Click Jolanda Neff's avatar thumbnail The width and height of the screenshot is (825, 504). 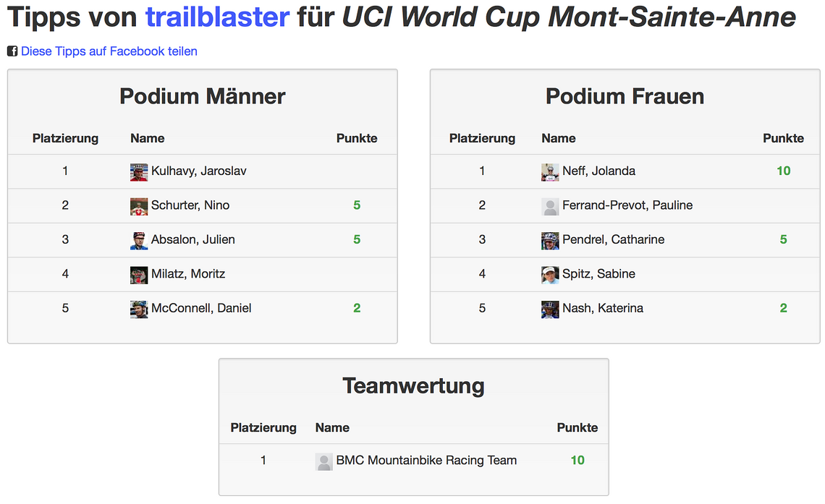click(550, 172)
